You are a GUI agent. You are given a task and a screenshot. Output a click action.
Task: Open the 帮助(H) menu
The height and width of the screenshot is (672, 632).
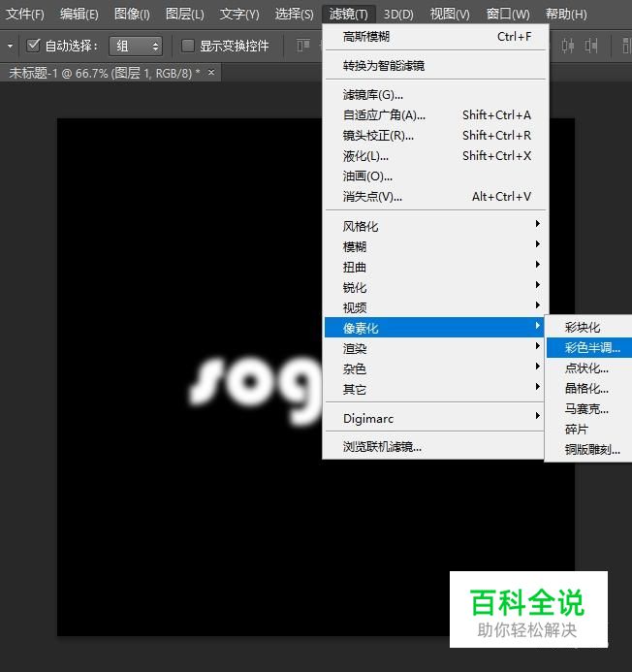point(566,15)
